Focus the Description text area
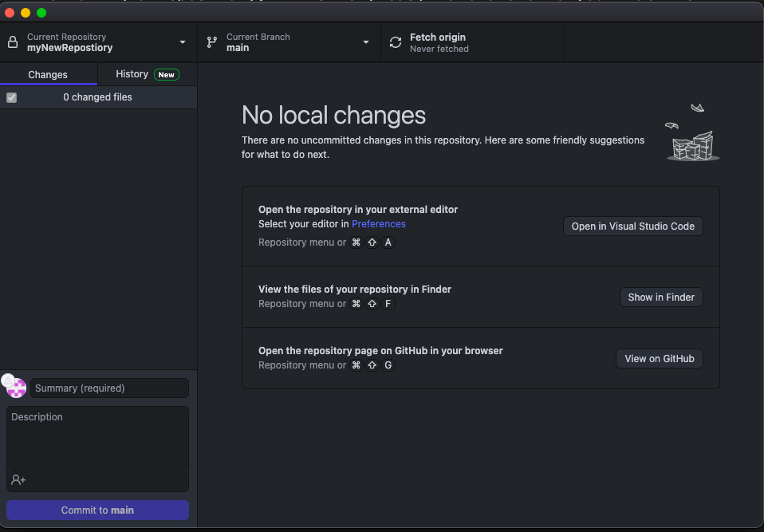Viewport: 764px width, 532px height. [97, 449]
